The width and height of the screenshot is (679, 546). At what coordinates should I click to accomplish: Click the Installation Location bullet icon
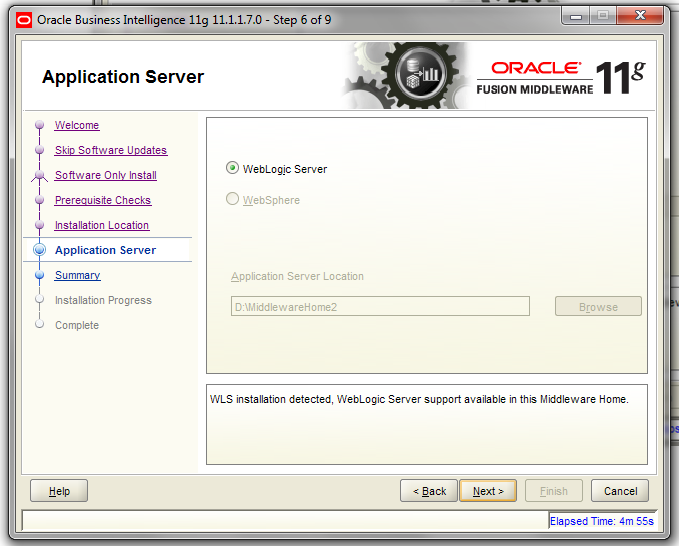point(39,225)
